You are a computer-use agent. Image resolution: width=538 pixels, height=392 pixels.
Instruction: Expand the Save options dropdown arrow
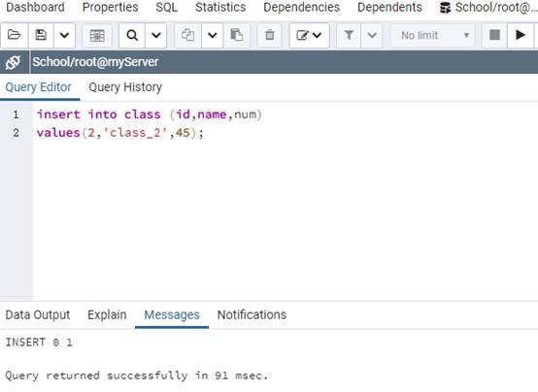[64, 35]
